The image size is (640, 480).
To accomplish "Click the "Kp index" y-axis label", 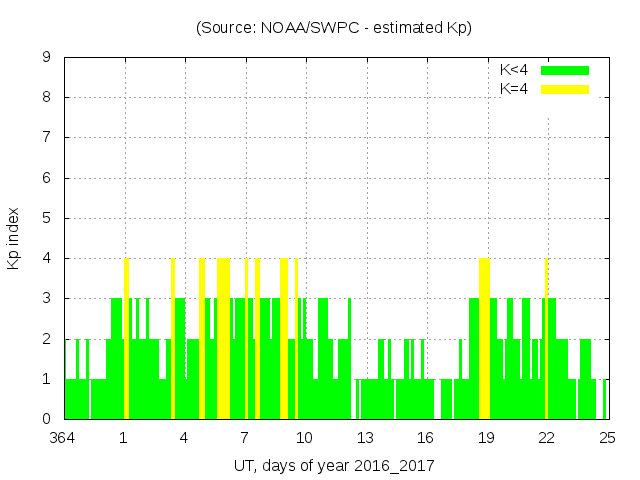I will tap(14, 238).
